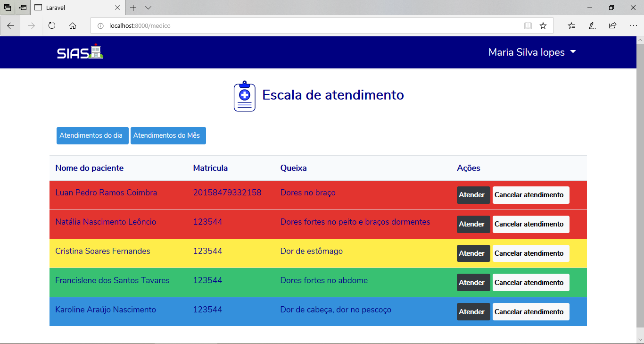Image resolution: width=644 pixels, height=344 pixels.
Task: Show Atendimentos do Mês
Action: click(168, 135)
